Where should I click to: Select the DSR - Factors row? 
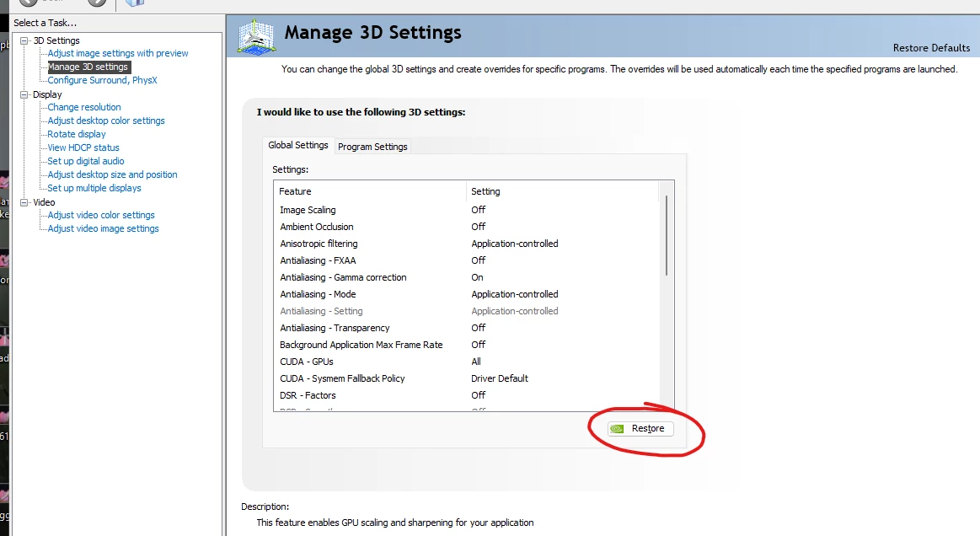[x=466, y=396]
